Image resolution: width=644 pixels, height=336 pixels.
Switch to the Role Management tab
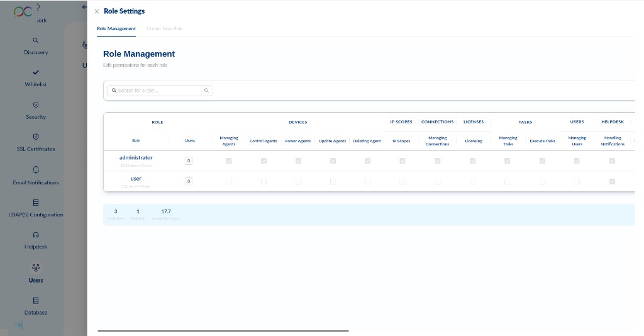[x=116, y=29]
